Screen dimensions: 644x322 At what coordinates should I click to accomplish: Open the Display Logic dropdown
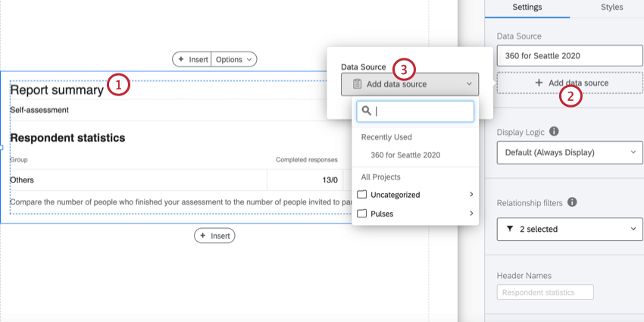571,152
